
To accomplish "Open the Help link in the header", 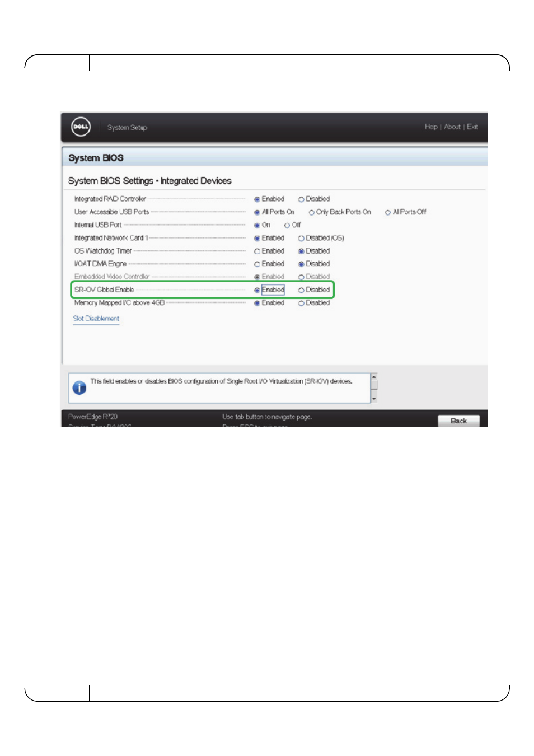I will click(431, 127).
